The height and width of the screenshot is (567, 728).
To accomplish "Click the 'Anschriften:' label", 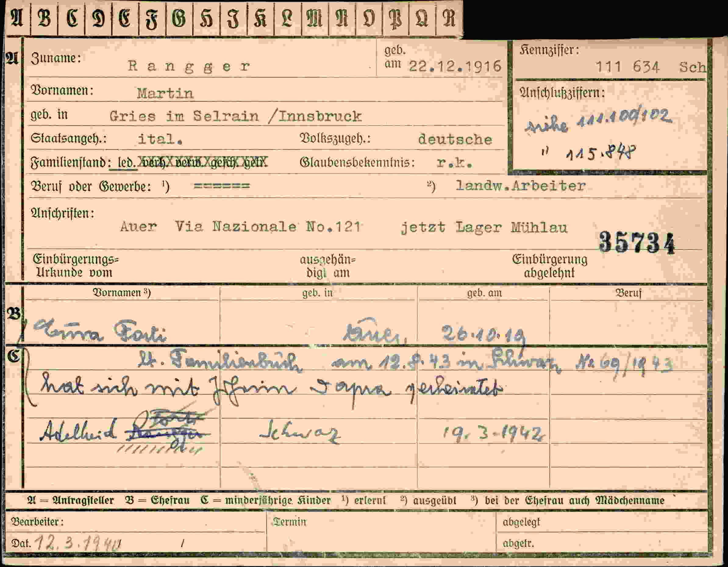I will click(63, 213).
